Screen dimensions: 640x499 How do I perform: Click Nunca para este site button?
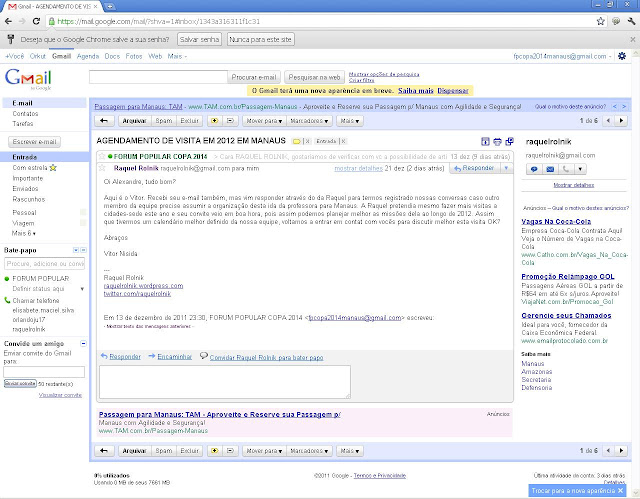coord(260,40)
